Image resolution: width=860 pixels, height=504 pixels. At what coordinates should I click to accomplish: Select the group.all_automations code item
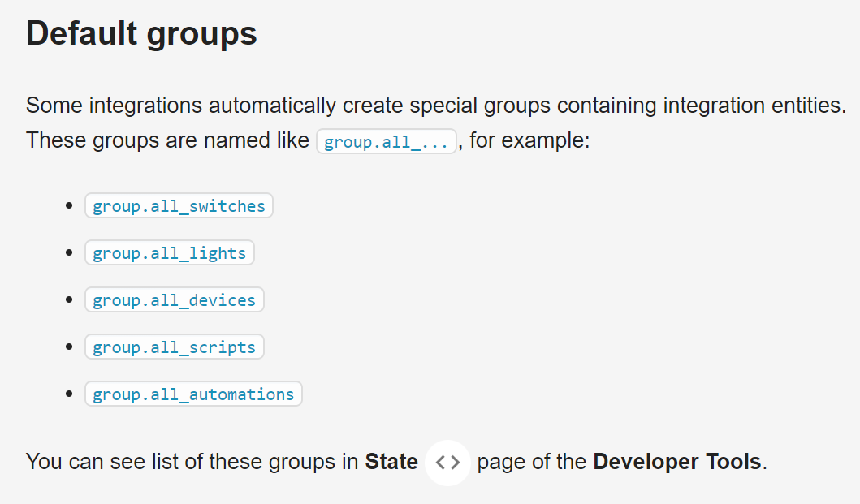193,394
